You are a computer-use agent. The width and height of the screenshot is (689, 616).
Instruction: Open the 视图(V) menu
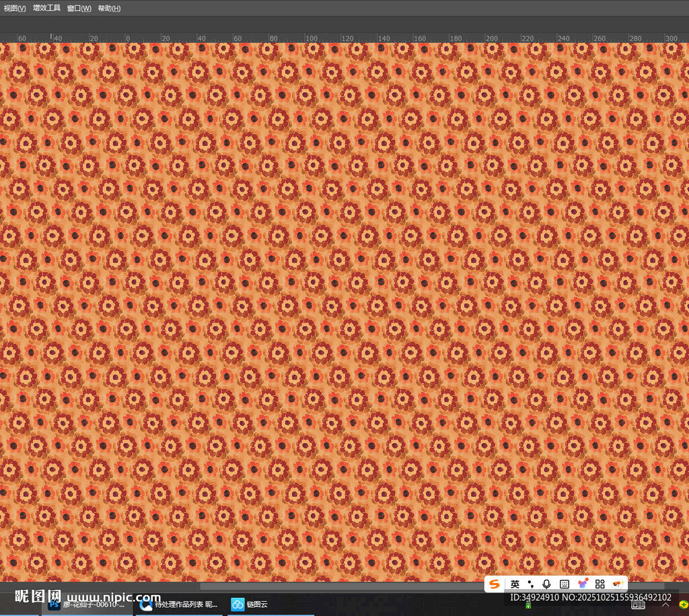pyautogui.click(x=15, y=8)
